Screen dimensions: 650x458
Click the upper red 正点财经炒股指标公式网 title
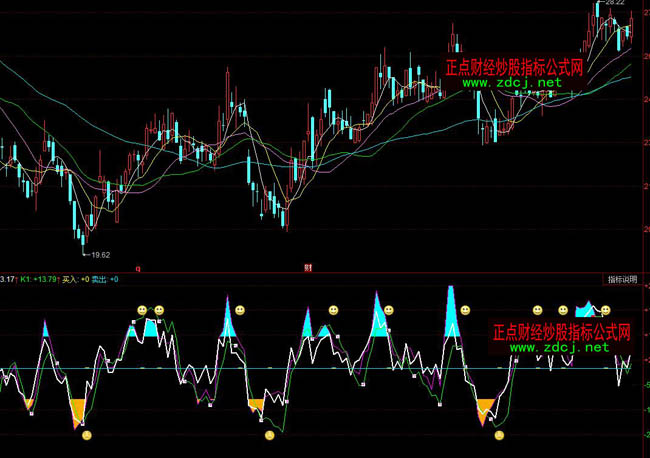click(516, 67)
